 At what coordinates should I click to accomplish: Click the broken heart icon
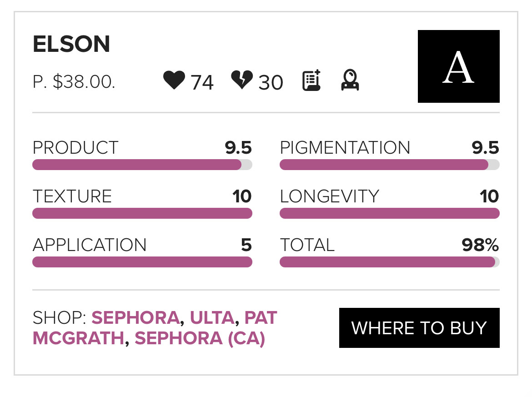coord(242,80)
